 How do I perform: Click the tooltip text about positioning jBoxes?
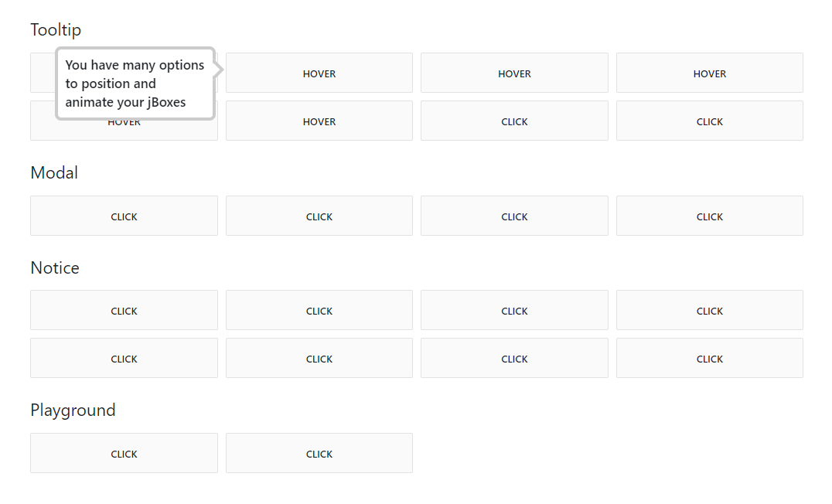point(135,83)
